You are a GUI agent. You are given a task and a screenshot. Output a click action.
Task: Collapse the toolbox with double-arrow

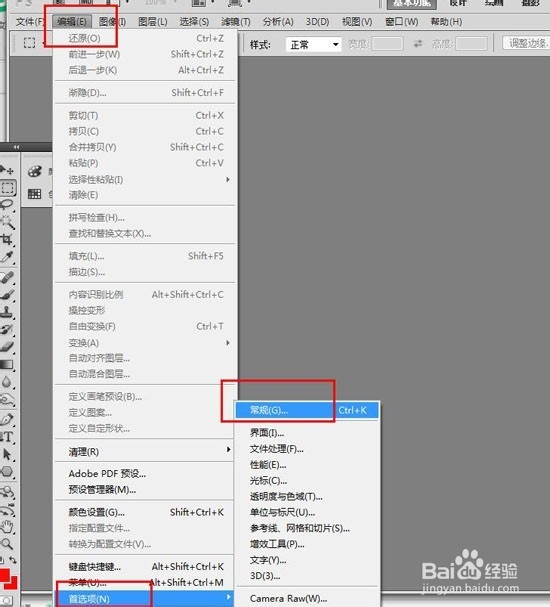tap(16, 147)
